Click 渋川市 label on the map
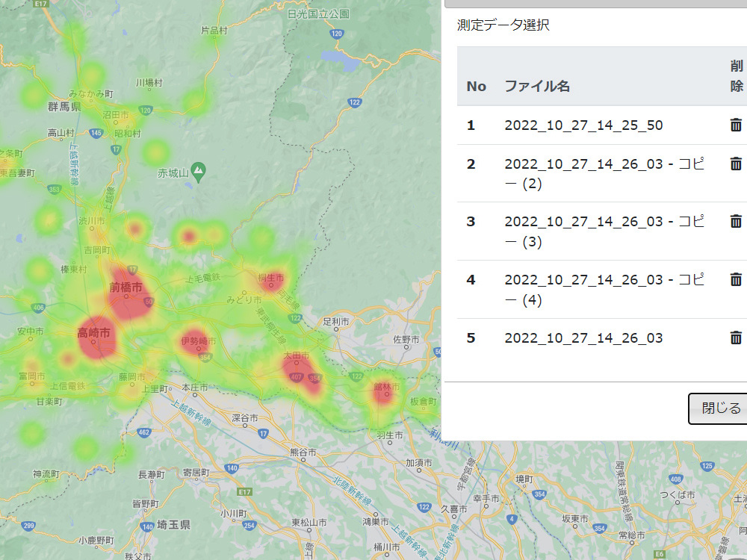This screenshot has width=747, height=560. (91, 220)
